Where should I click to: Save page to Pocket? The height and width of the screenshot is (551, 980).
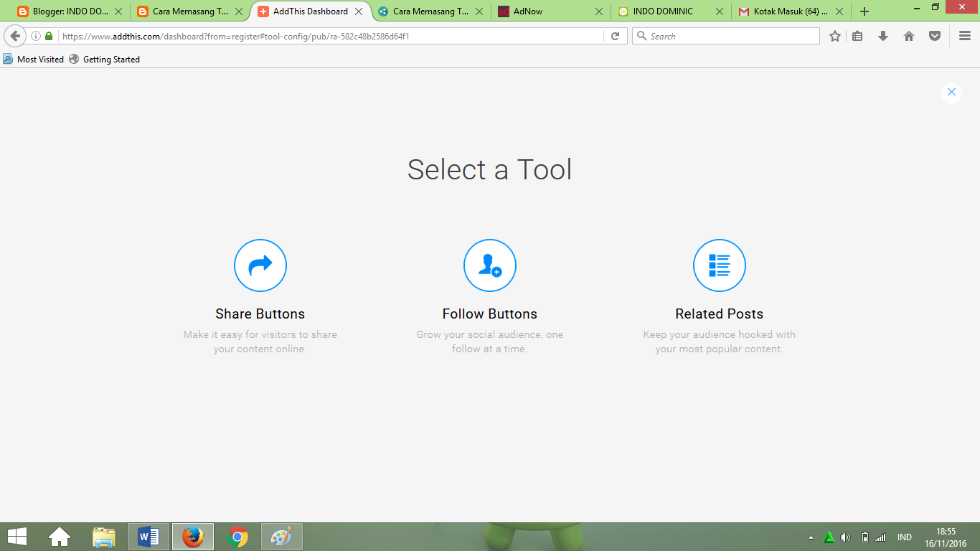(935, 36)
